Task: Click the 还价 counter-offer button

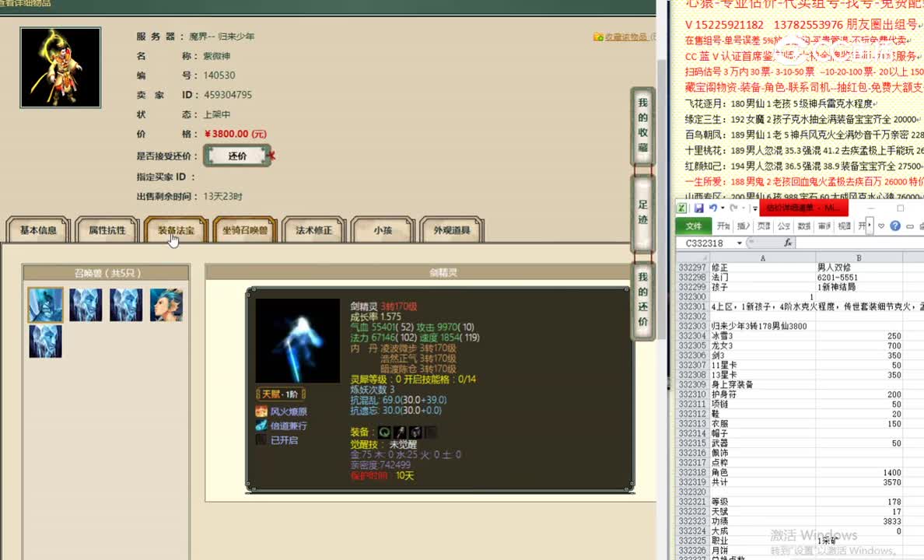Action: [236, 156]
